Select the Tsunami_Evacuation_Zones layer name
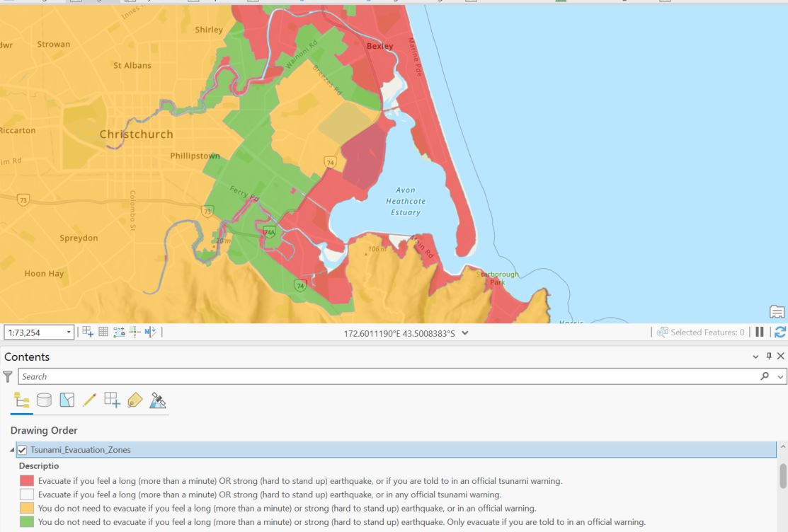This screenshot has height=532, width=788. point(81,450)
